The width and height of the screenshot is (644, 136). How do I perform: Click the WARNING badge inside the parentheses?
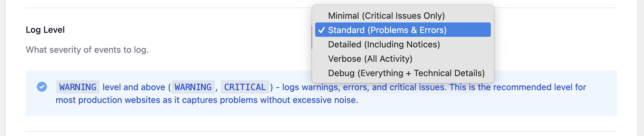pyautogui.click(x=193, y=87)
